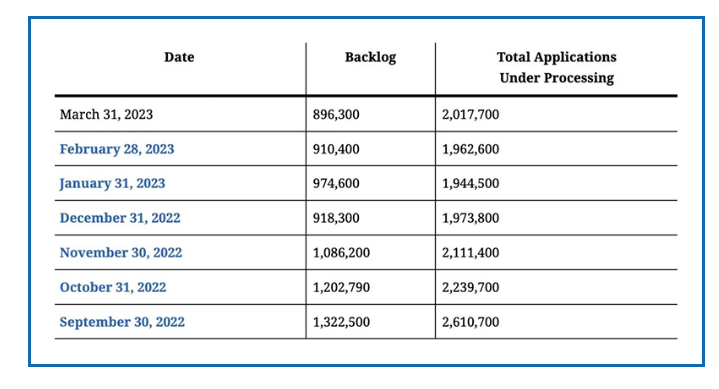
Task: Select the 2,610,700 total value
Action: [470, 322]
